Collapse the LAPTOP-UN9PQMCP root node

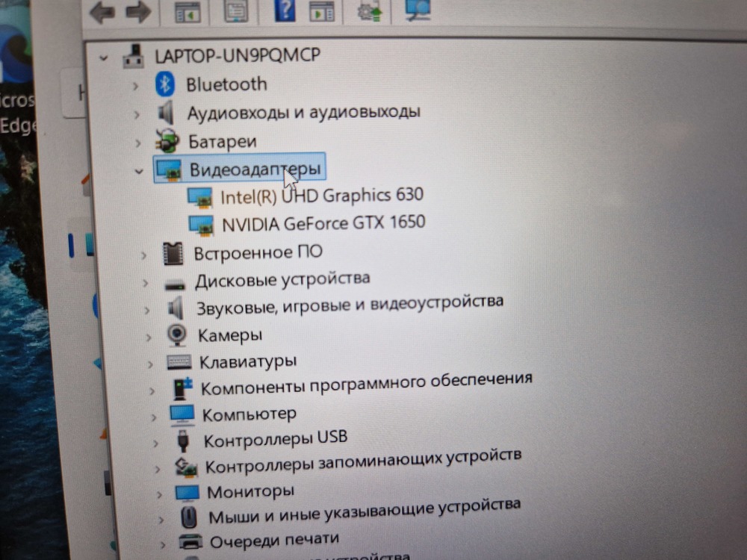pyautogui.click(x=103, y=58)
